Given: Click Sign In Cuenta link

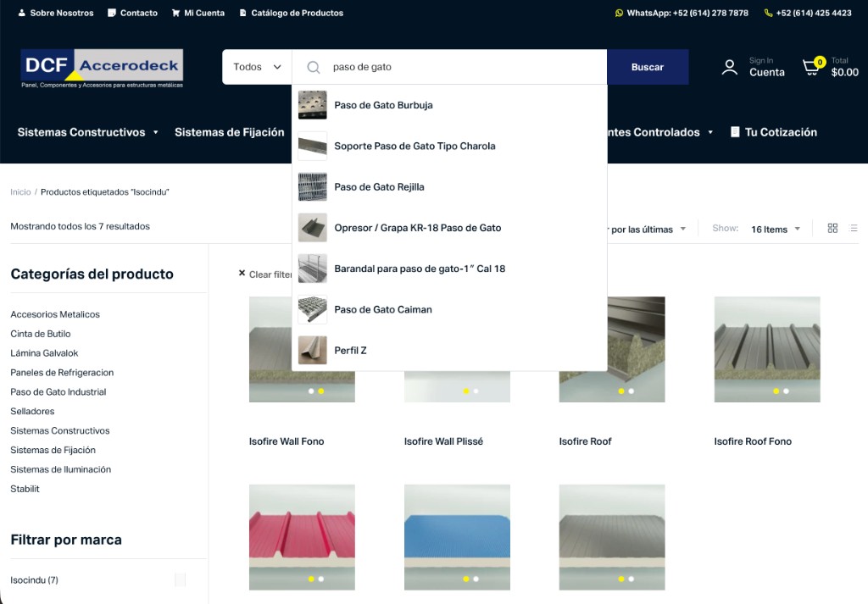Looking at the screenshot, I should pos(766,67).
